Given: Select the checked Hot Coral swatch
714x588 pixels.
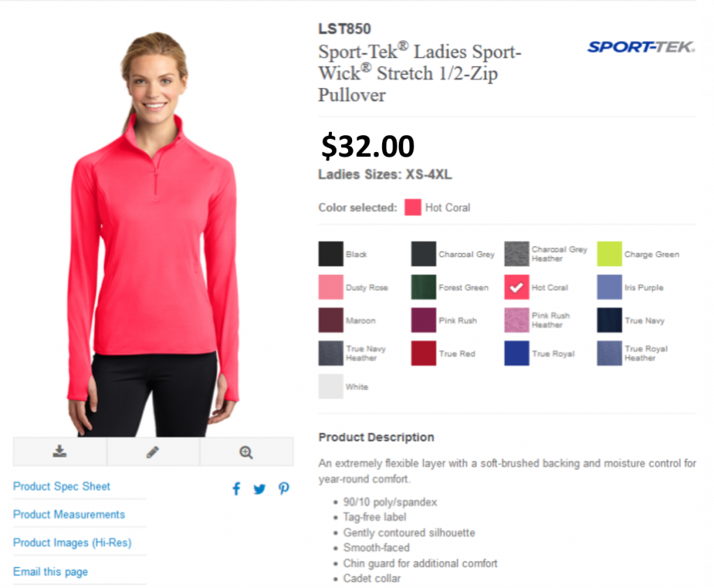Looking at the screenshot, I should click(x=517, y=287).
